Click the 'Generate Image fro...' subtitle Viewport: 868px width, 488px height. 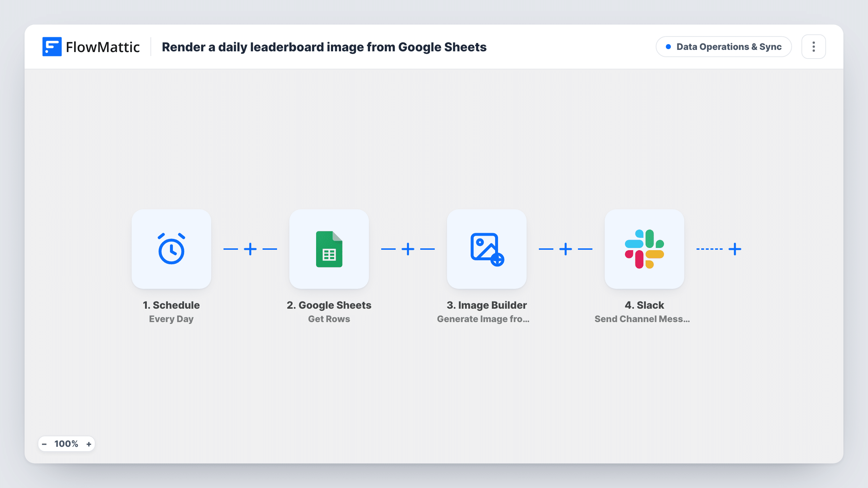coord(483,319)
